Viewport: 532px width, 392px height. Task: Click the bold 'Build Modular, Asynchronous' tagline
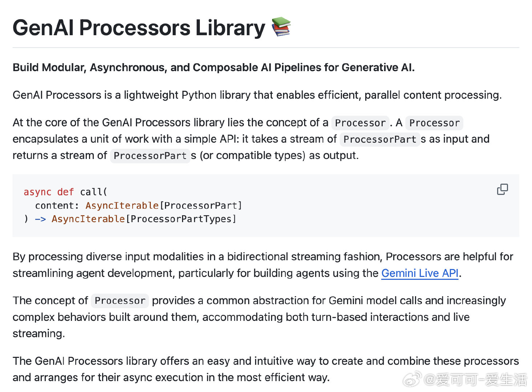click(214, 68)
